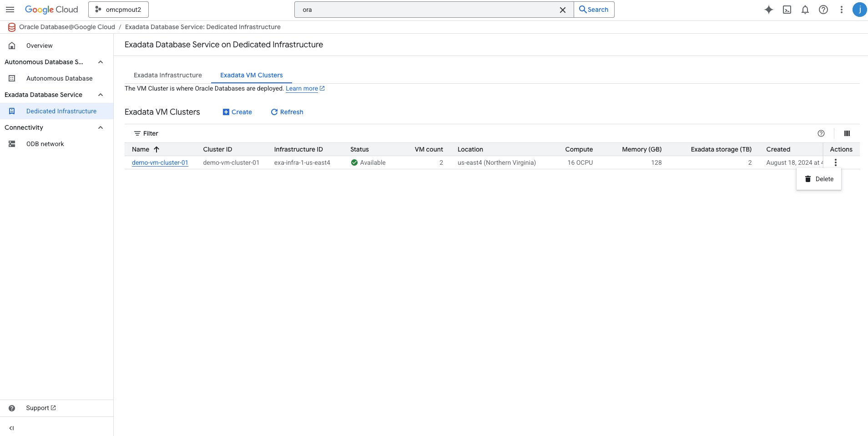Image resolution: width=868 pixels, height=436 pixels.
Task: Open the Learn more link
Action: click(305, 88)
